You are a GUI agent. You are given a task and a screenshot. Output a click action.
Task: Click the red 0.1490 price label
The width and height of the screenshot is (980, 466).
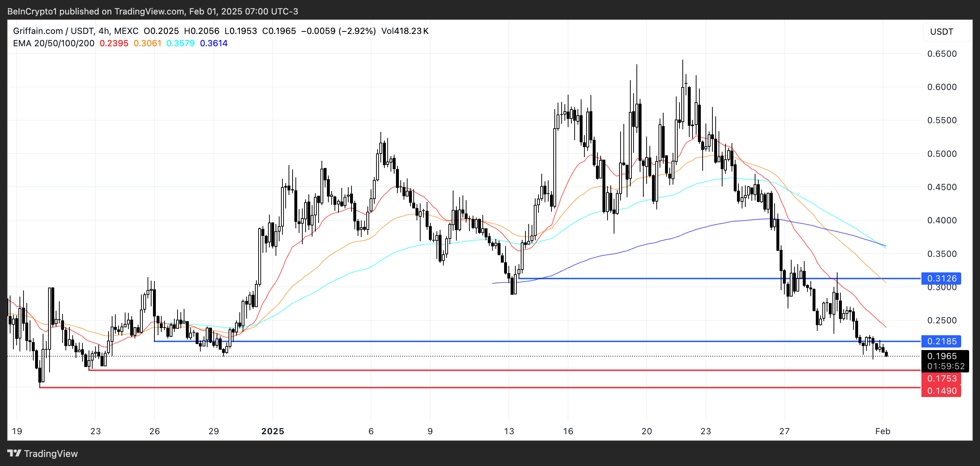(x=941, y=391)
